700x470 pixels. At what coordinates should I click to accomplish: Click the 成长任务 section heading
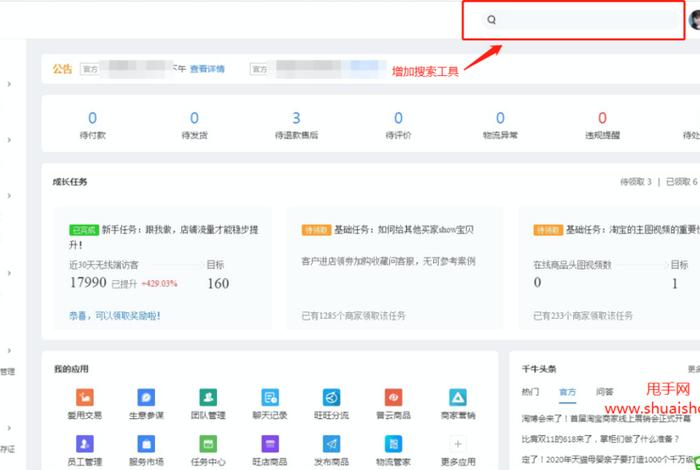(70, 182)
